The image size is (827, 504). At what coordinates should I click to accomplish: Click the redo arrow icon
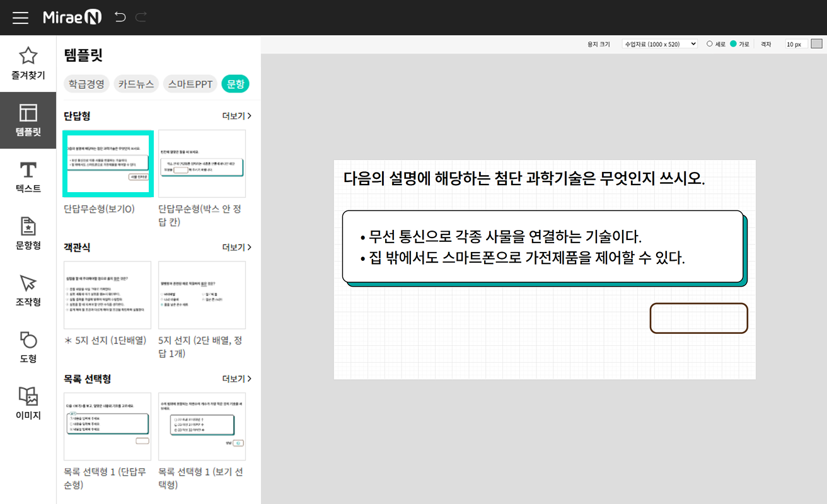(x=141, y=18)
